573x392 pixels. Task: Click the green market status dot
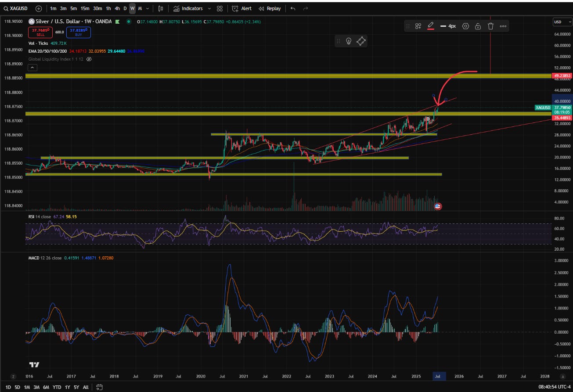[x=129, y=21]
